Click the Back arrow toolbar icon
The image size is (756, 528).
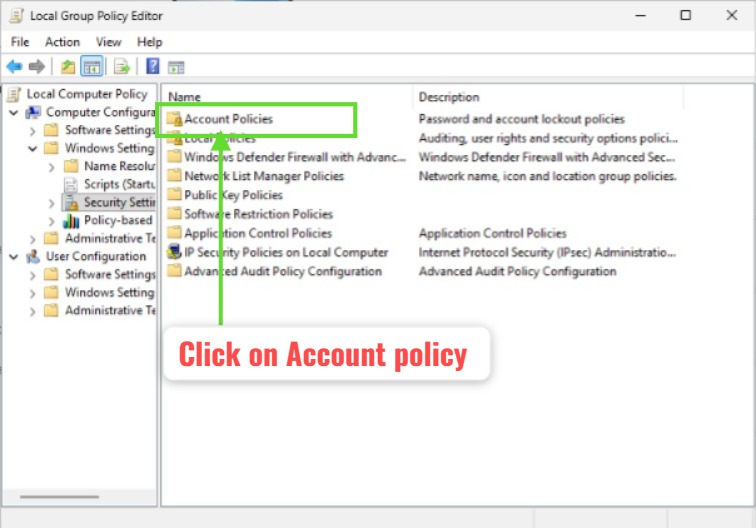pos(14,67)
